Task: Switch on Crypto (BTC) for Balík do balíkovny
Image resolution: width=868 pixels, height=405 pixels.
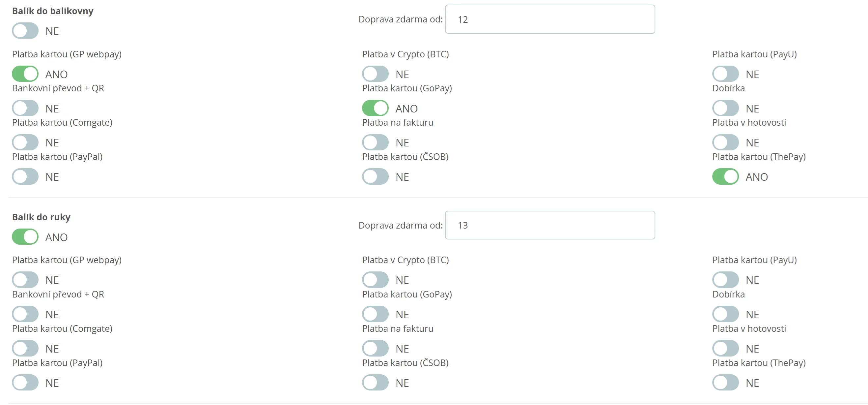Action: (x=375, y=74)
